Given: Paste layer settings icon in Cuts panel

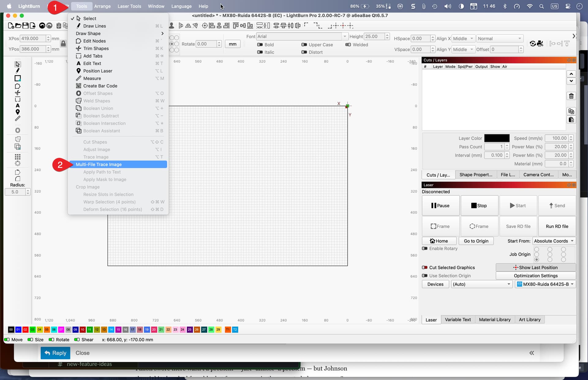Looking at the screenshot, I should tap(571, 120).
